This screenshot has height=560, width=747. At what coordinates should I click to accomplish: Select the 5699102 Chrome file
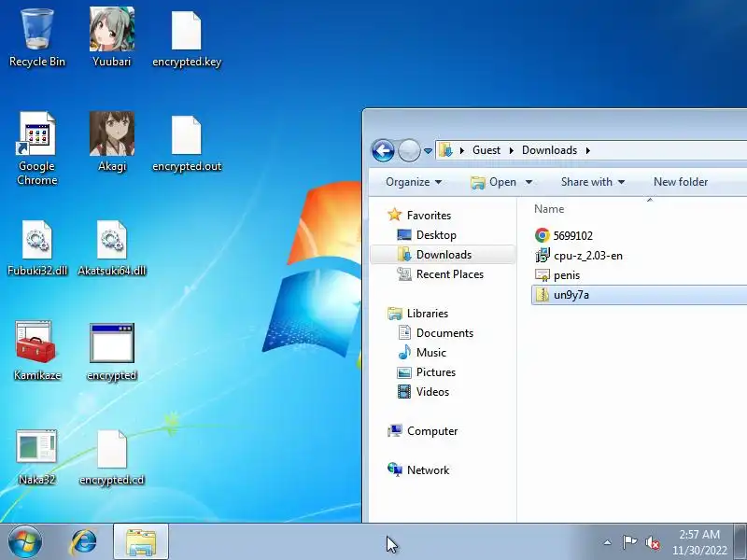coord(564,235)
